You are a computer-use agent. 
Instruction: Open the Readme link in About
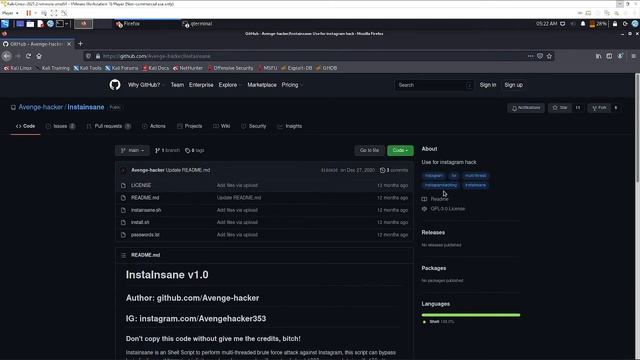(x=435, y=199)
